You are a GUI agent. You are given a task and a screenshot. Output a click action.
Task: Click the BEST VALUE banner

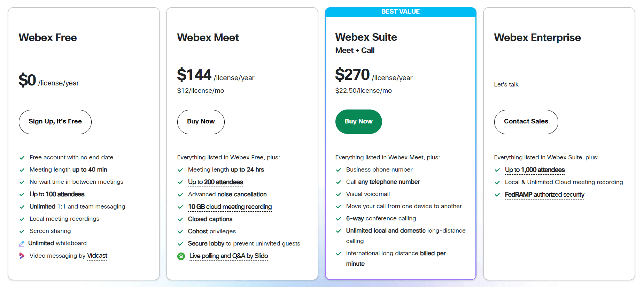(401, 12)
